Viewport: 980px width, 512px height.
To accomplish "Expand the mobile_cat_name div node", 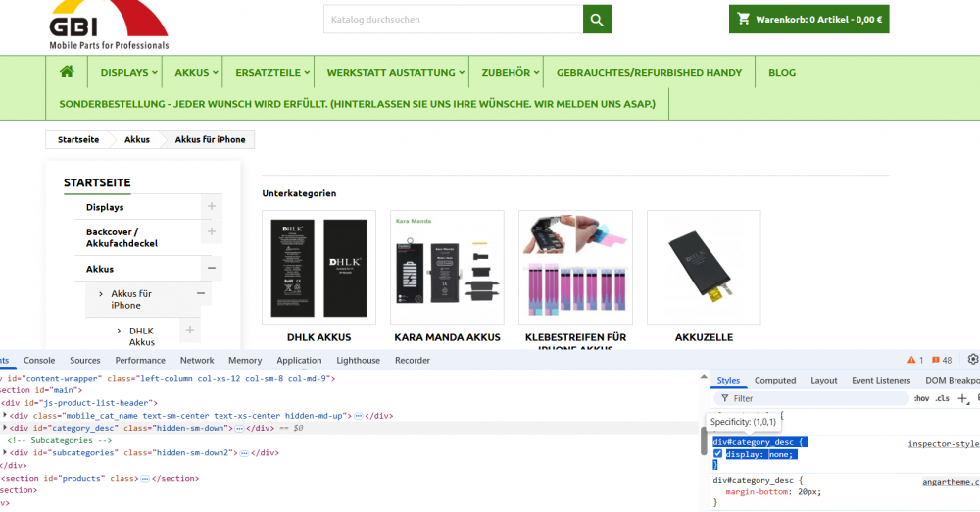I will tap(5, 415).
